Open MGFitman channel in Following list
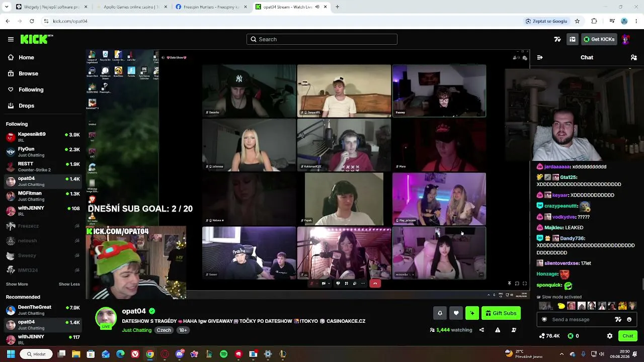This screenshot has height=362, width=644. coord(43,196)
